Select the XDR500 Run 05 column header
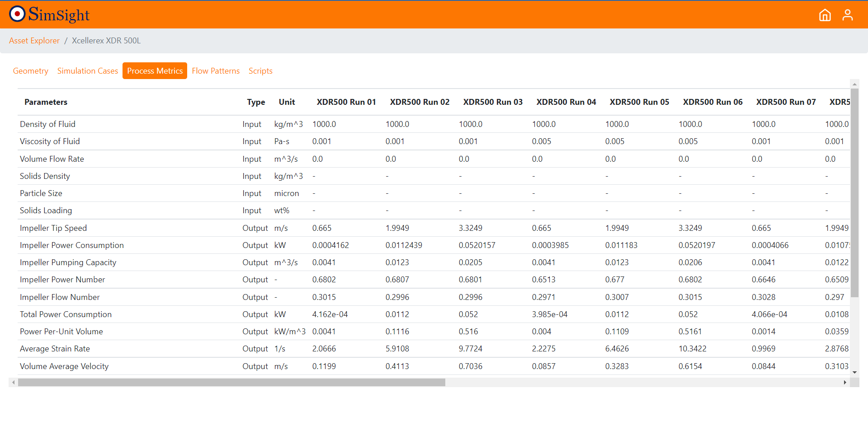 tap(639, 102)
